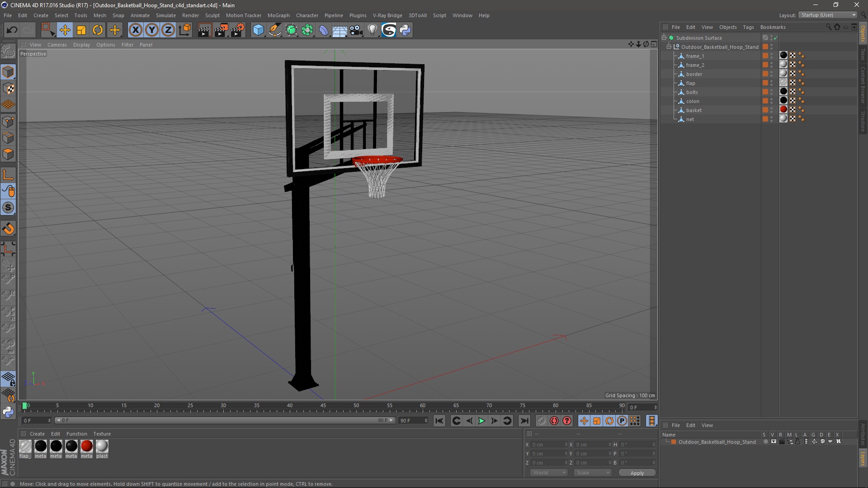Open the V-Ray Bridge menu

point(387,15)
